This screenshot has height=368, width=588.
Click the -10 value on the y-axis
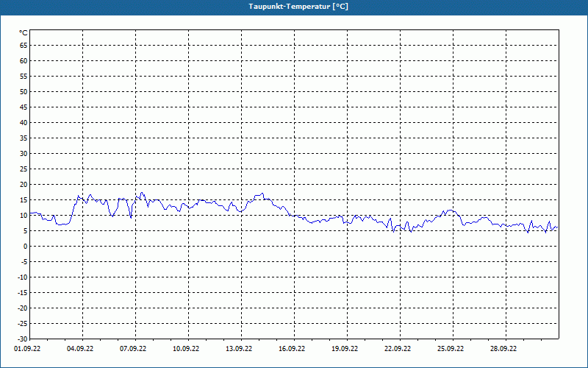23,277
